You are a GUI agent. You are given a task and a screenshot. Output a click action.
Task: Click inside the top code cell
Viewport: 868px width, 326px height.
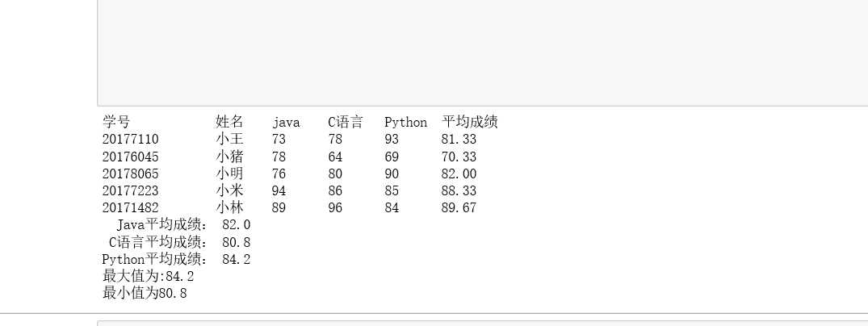tap(482, 52)
